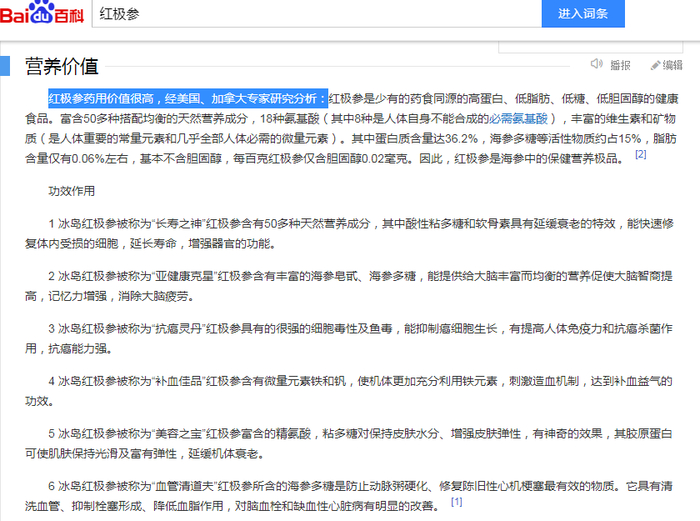Image resolution: width=700 pixels, height=521 pixels.
Task: Click the paragraph mentioning 补血佳品
Action: coord(349,391)
